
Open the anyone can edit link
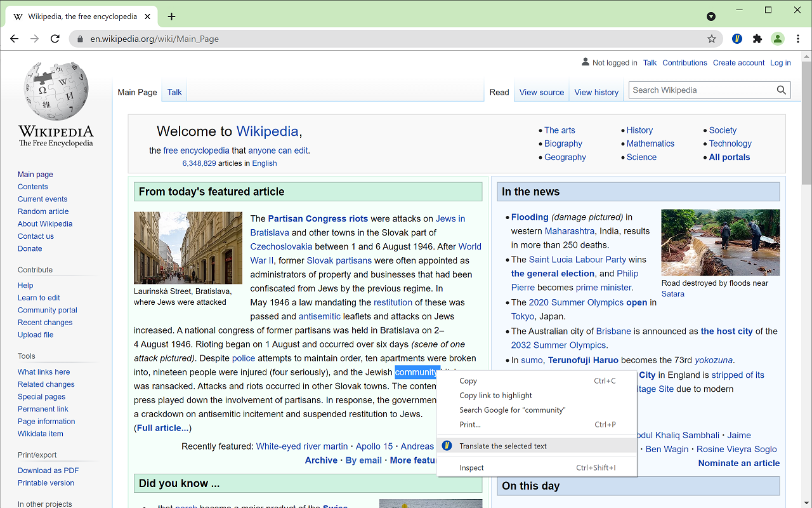[278, 150]
